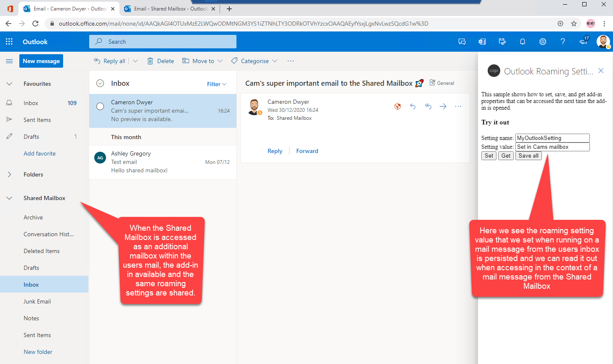Image resolution: width=613 pixels, height=364 pixels.
Task: Toggle select all messages in Inbox
Action: [x=100, y=83]
